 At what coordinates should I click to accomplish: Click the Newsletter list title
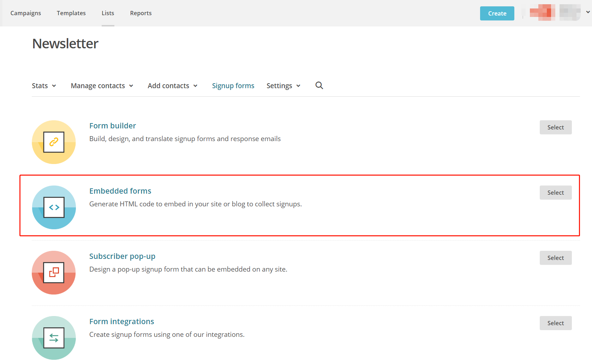[65, 44]
